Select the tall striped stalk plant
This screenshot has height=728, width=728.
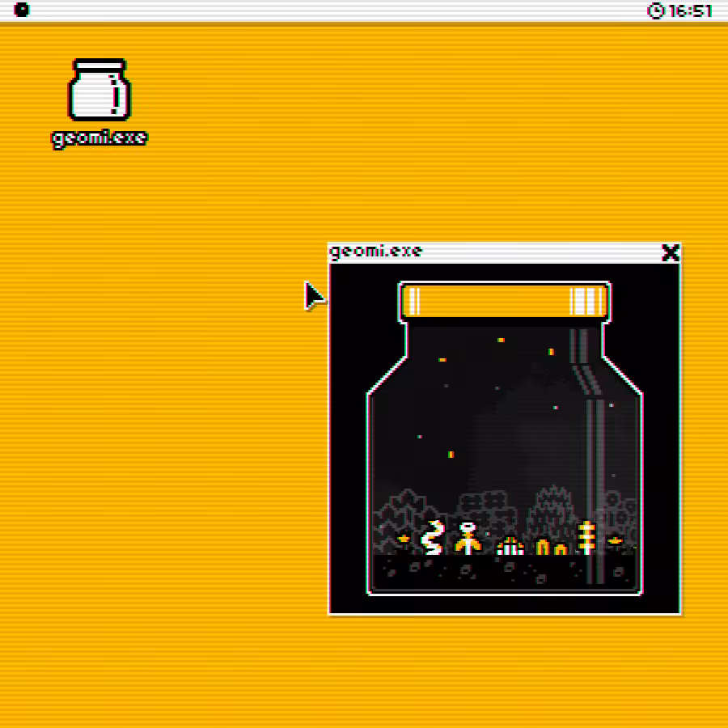[x=587, y=538]
